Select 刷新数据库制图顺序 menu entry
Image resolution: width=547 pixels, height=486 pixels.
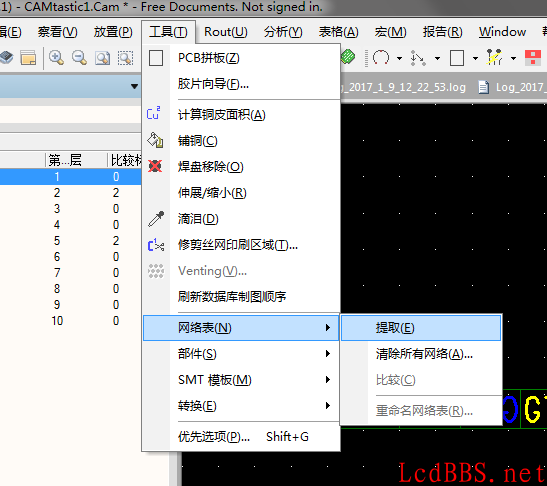click(241, 297)
